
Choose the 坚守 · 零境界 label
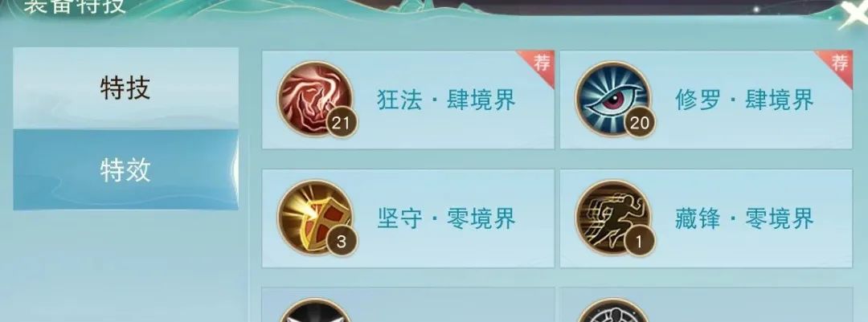tap(446, 219)
